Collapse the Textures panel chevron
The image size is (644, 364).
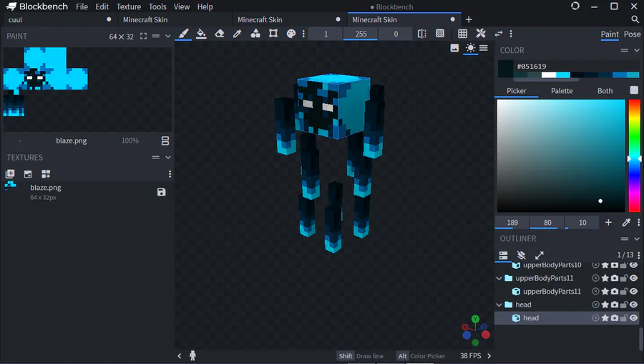167,158
